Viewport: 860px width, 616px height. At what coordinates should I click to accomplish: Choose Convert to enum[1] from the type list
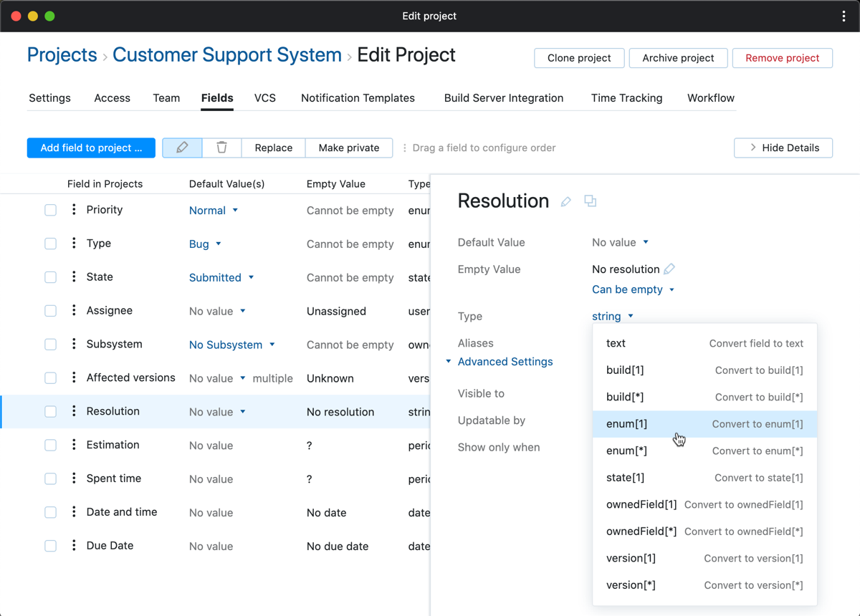(x=704, y=423)
